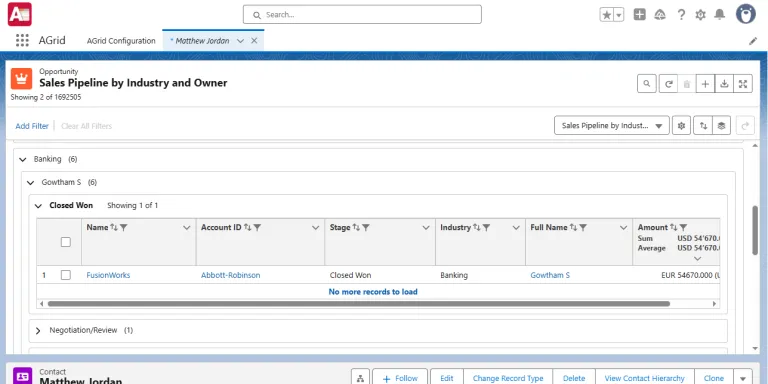Viewport: 768px width, 384px height.
Task: Filter the Stage column
Action: coord(366,227)
